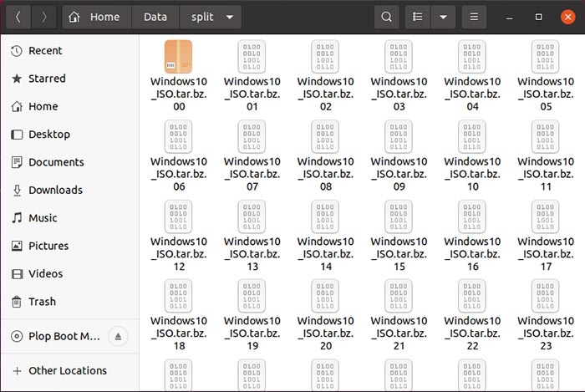Select Windows10_ISO.tar.bz.06 binary file icon
The image size is (585, 392).
click(178, 136)
